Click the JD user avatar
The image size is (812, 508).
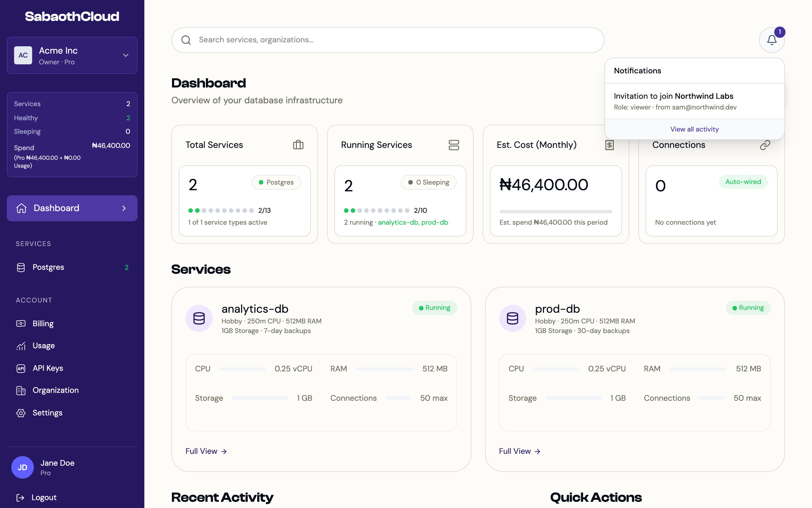click(23, 467)
